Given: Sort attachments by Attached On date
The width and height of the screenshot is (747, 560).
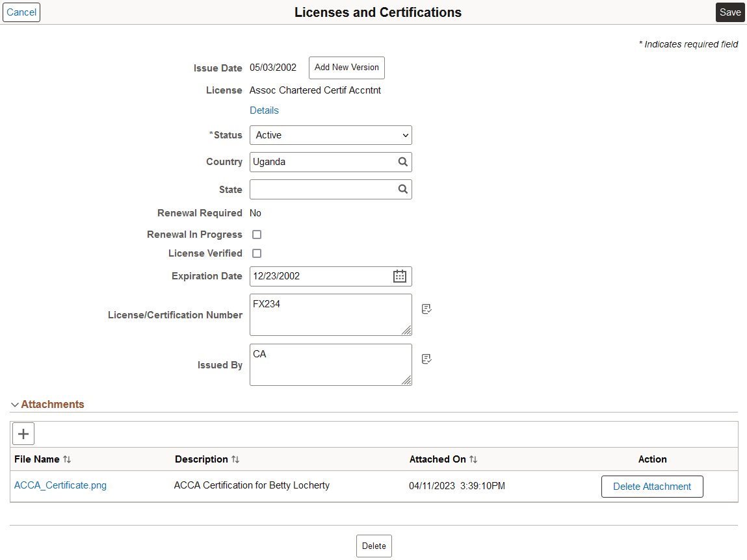Looking at the screenshot, I should (x=473, y=459).
